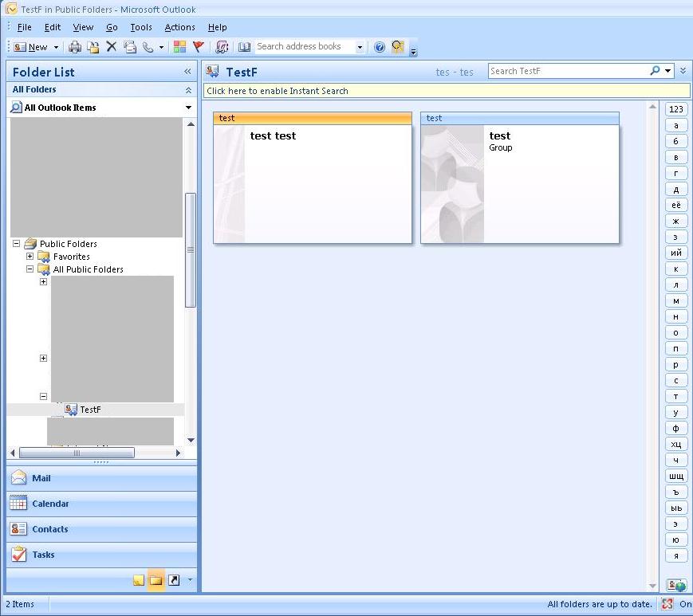The image size is (693, 616).
Task: Open Configure buttons arrow at navigation bottom
Action: (x=190, y=580)
